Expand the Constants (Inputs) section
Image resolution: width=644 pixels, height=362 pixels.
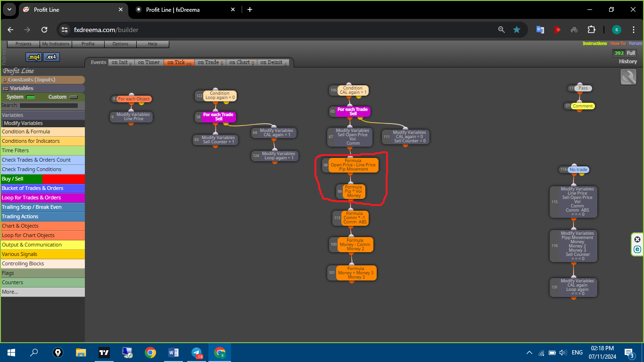point(42,80)
